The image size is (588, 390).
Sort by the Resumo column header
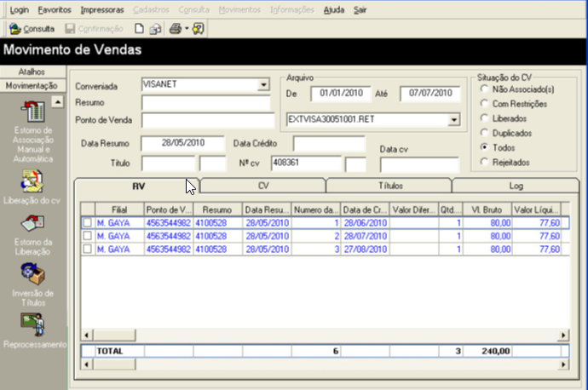[217, 209]
